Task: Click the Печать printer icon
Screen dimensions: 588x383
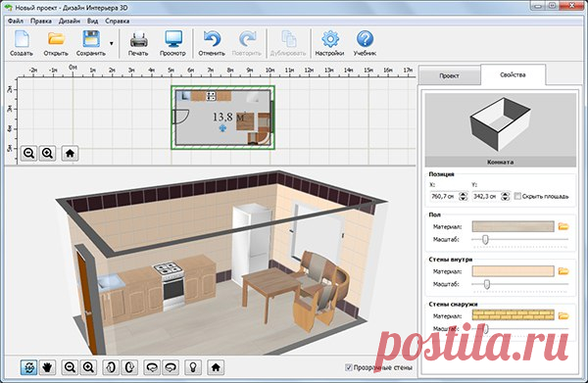Action: pos(139,39)
